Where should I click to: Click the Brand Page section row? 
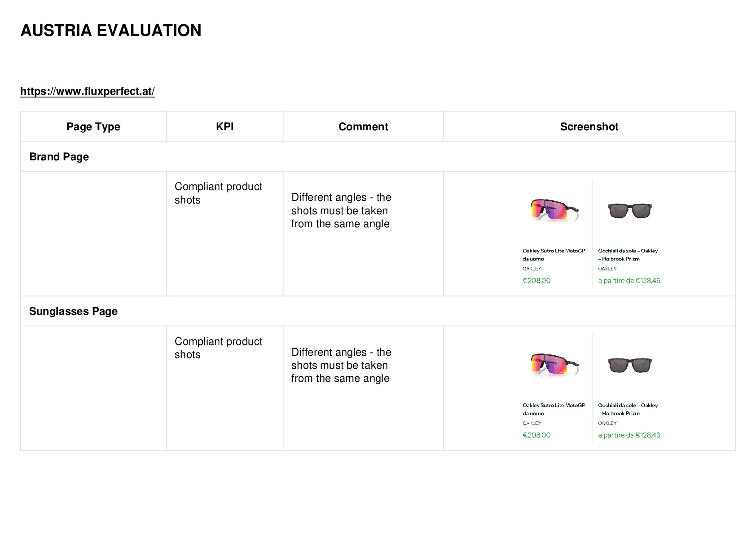click(x=378, y=156)
